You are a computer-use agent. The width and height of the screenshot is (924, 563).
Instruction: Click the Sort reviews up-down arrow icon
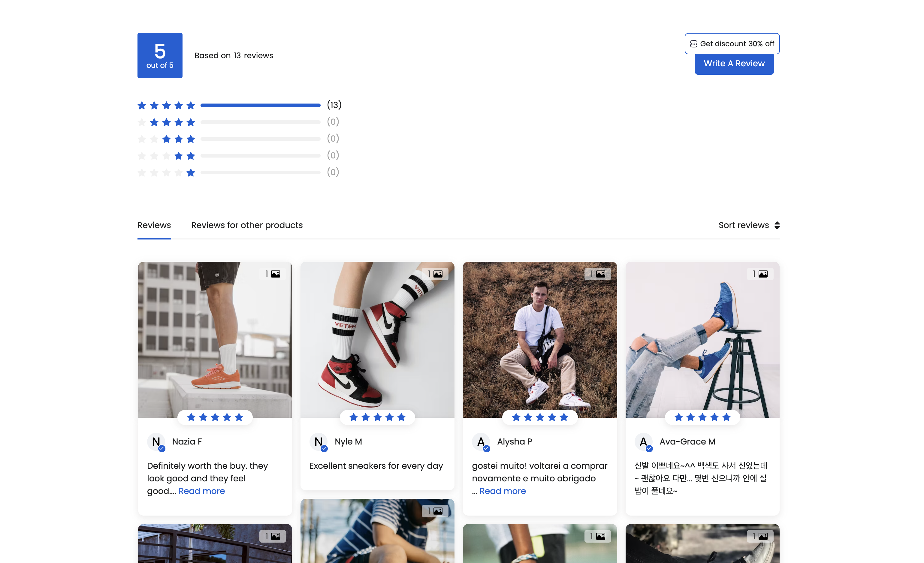click(x=777, y=225)
